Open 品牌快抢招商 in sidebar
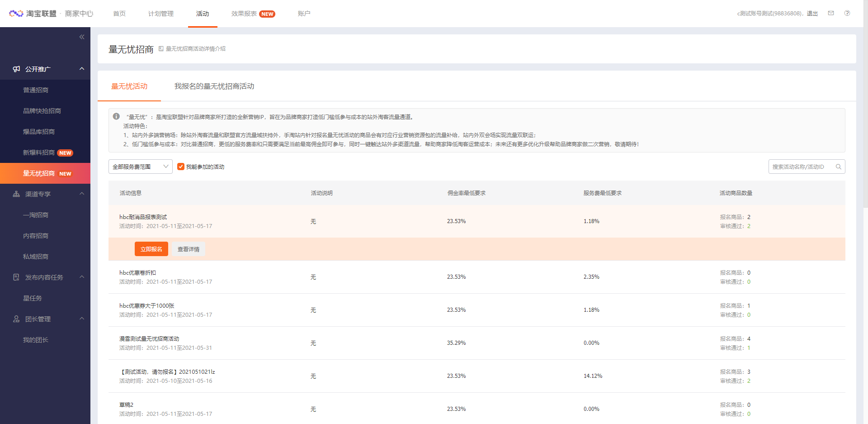The image size is (868, 424). 42,111
